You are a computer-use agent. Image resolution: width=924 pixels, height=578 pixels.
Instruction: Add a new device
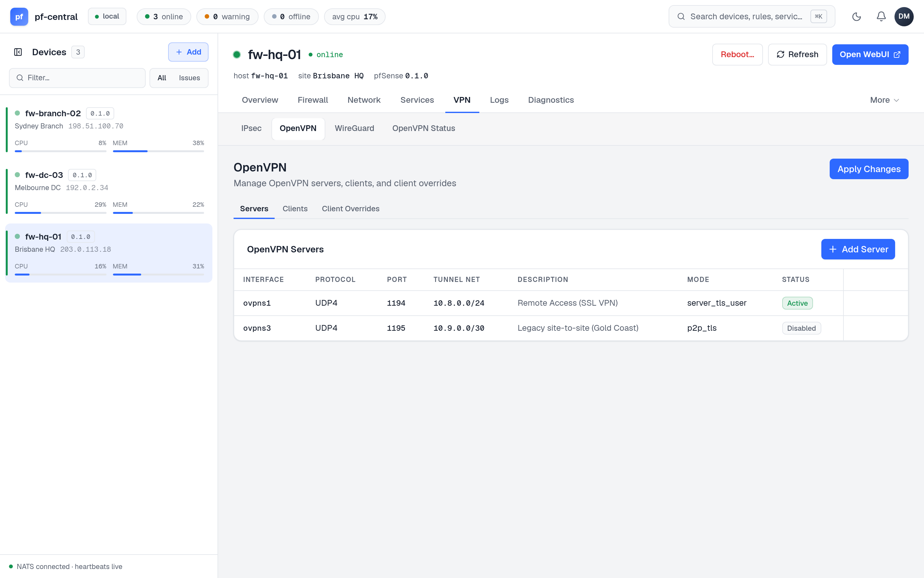pyautogui.click(x=188, y=52)
